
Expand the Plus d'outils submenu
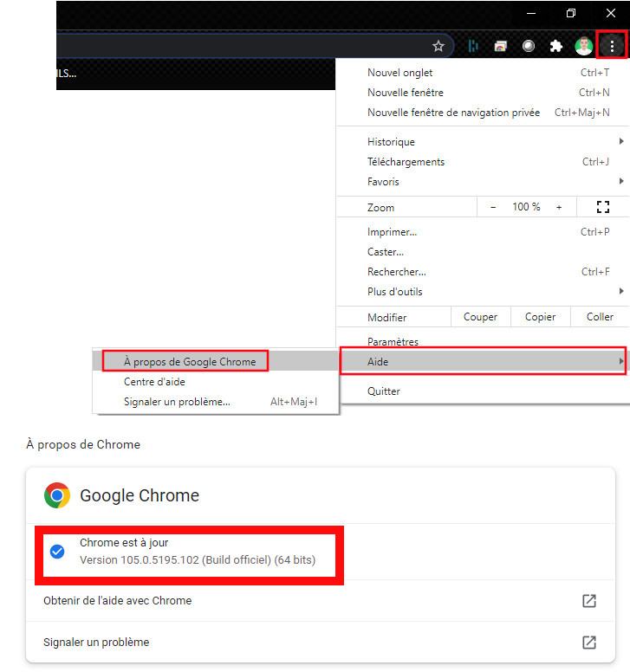coord(483,292)
